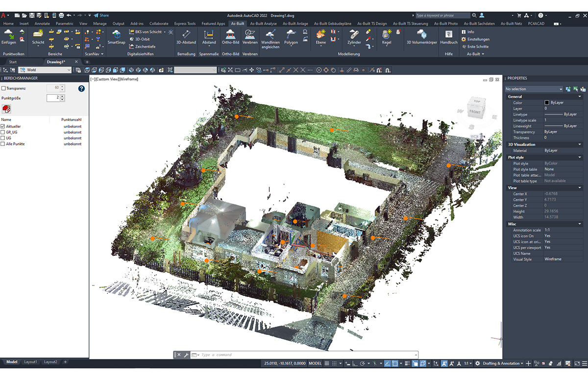Click the Erste Schritte link
Screen dimensions: 588x380
click(478, 47)
